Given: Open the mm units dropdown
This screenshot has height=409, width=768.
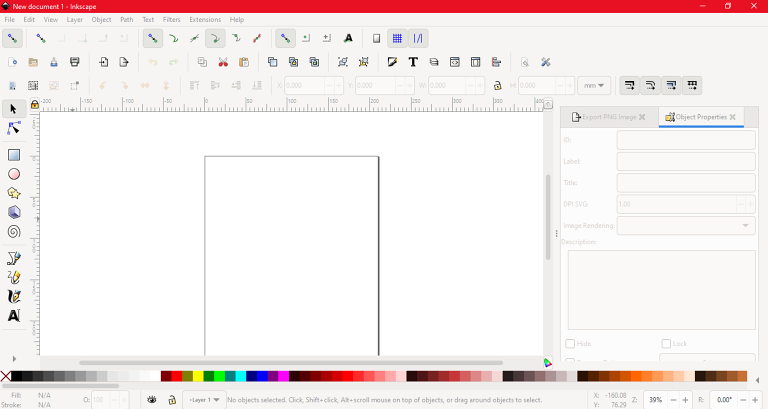Looking at the screenshot, I should [x=595, y=86].
